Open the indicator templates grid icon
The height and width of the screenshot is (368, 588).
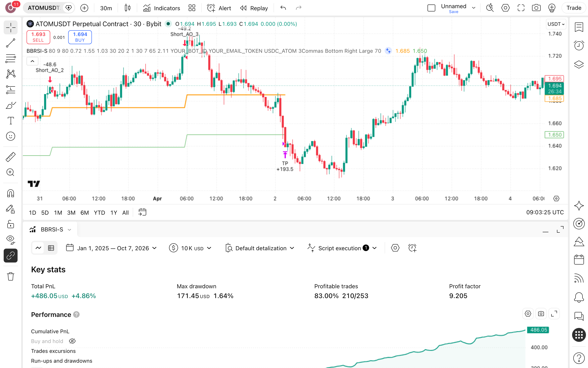tap(192, 8)
